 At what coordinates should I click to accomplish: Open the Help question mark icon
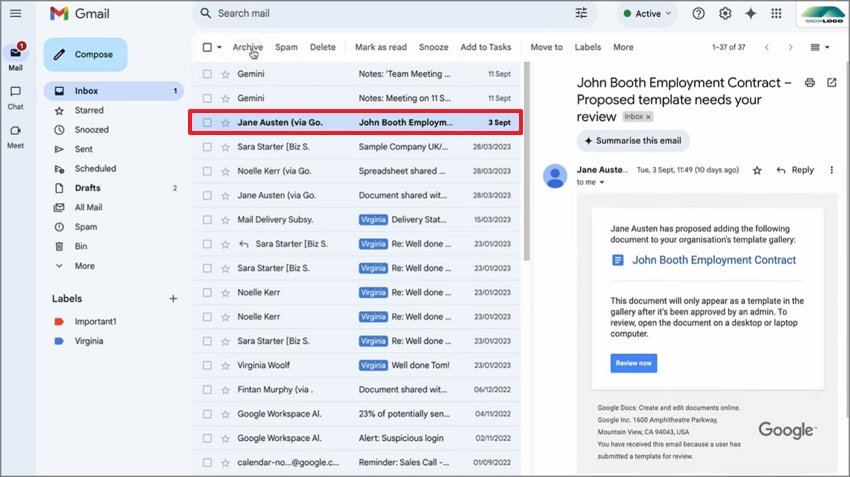tap(698, 13)
